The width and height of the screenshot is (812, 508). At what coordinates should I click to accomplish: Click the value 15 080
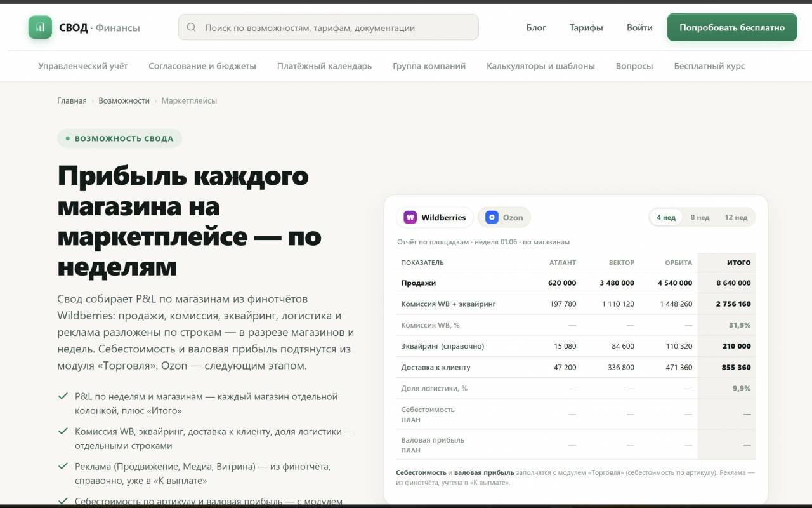(565, 346)
